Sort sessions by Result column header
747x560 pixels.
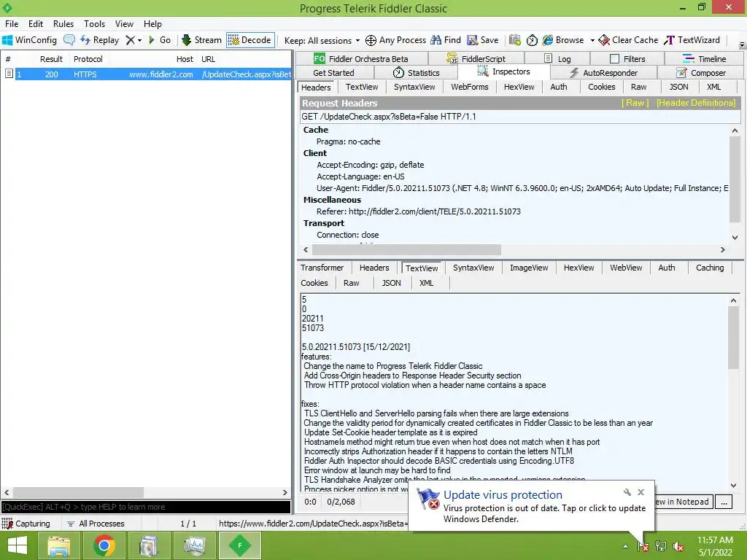51,59
